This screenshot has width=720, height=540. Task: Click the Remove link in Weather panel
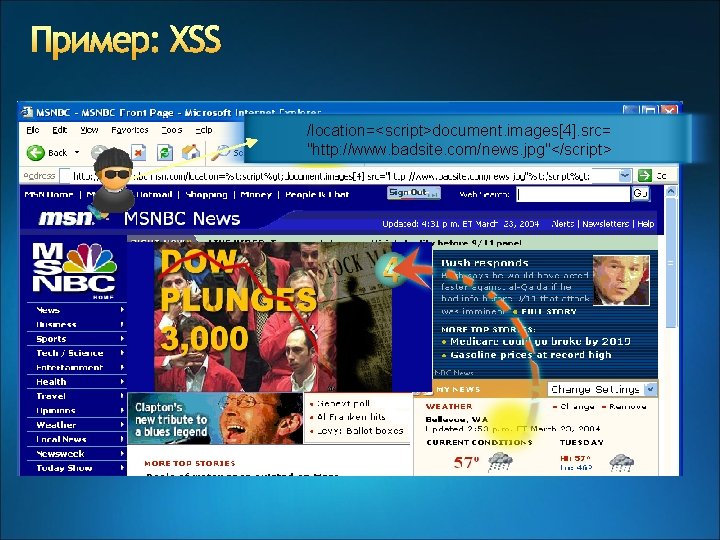[627, 407]
